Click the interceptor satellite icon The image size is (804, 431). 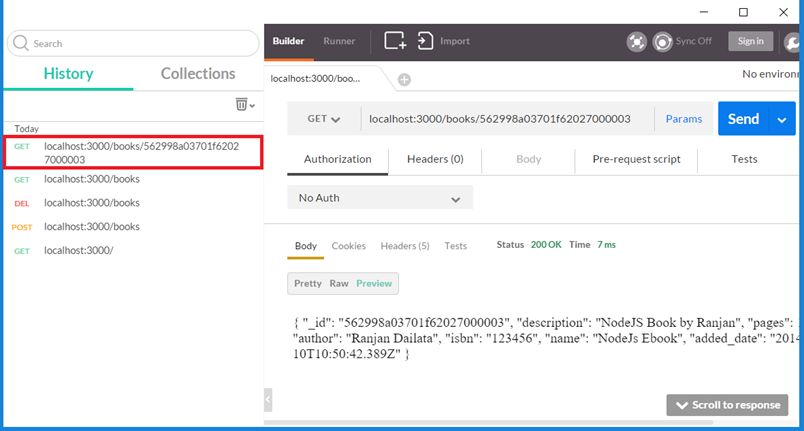coord(636,42)
